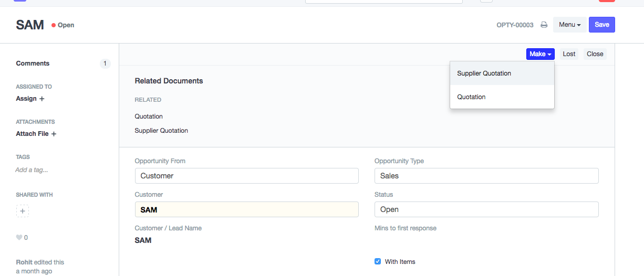
Task: Click the plus box under Shared With
Action: (23, 211)
